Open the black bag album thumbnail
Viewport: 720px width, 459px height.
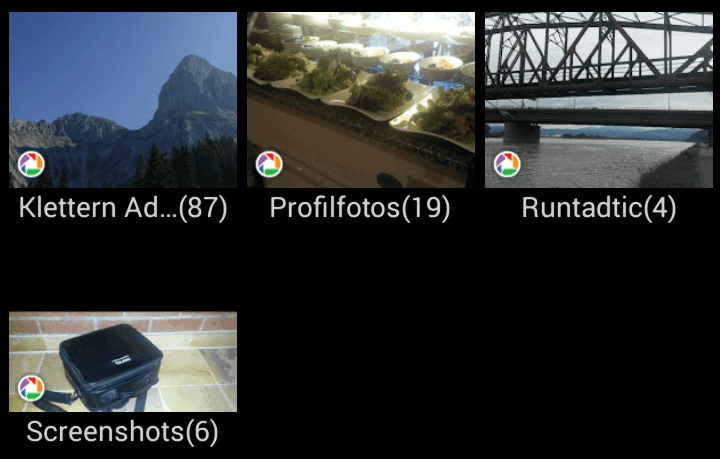[123, 362]
